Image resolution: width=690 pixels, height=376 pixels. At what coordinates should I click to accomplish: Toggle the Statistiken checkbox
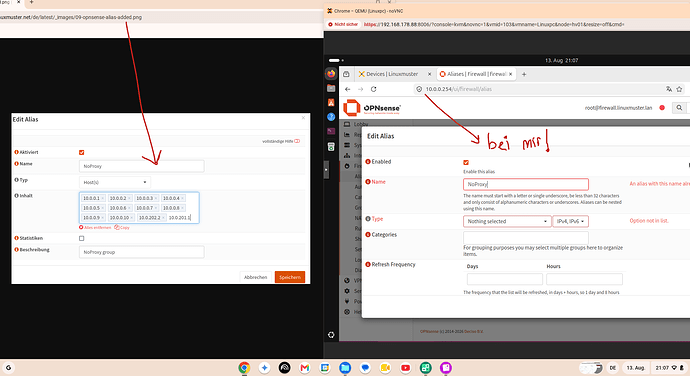tap(81, 238)
